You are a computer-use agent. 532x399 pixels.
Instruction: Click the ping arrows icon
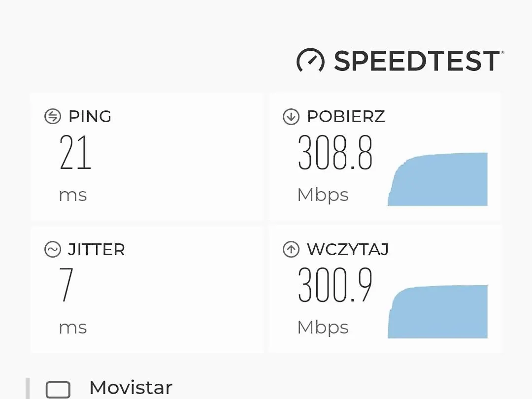(x=53, y=116)
